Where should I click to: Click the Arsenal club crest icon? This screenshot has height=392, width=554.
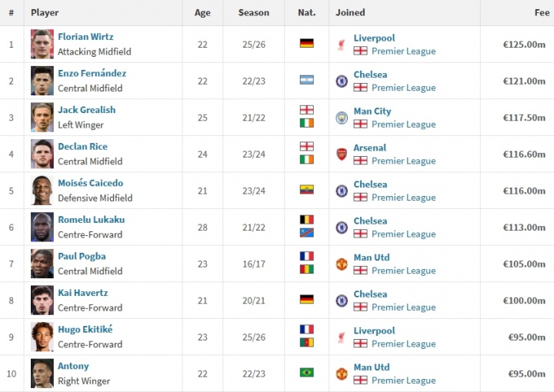click(x=341, y=154)
